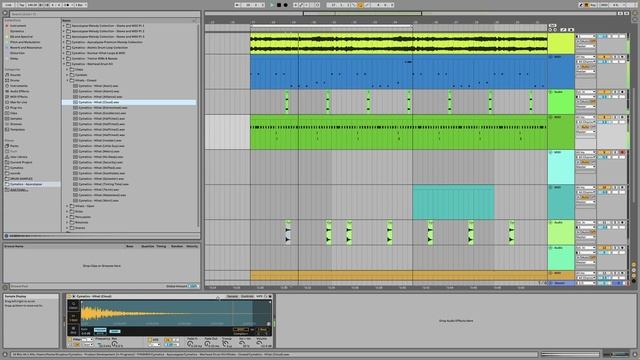Toggle the metronome button in the control bar
The width and height of the screenshot is (640, 360).
68,5
